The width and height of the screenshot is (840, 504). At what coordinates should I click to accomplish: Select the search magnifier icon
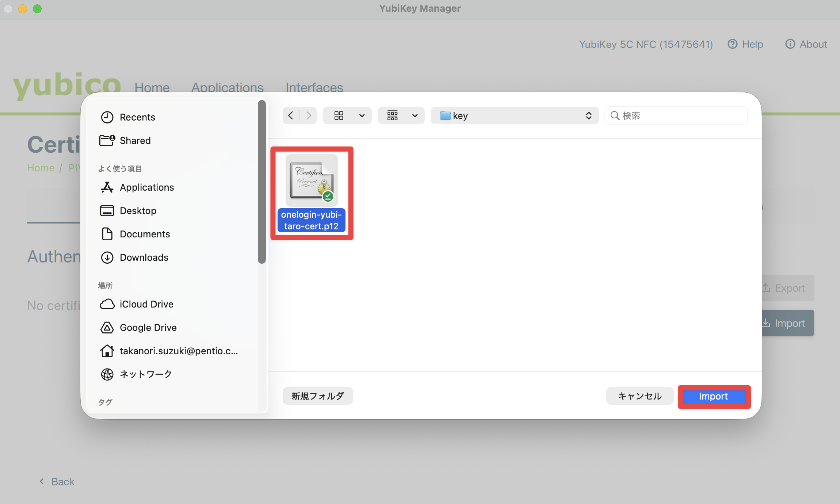pos(615,115)
